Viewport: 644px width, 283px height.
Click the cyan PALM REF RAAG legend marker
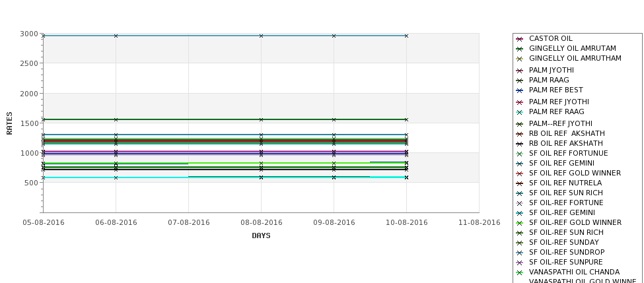point(520,112)
